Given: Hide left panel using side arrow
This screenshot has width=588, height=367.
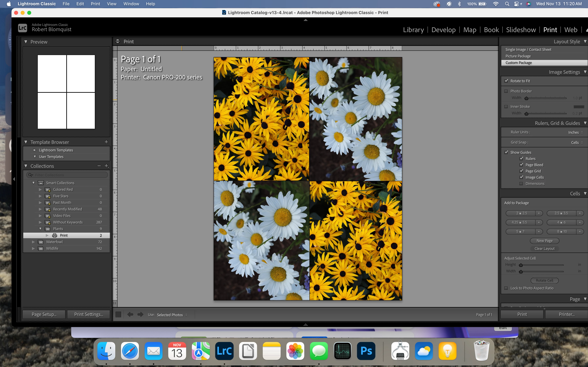Looking at the screenshot, I should pyautogui.click(x=14, y=179).
